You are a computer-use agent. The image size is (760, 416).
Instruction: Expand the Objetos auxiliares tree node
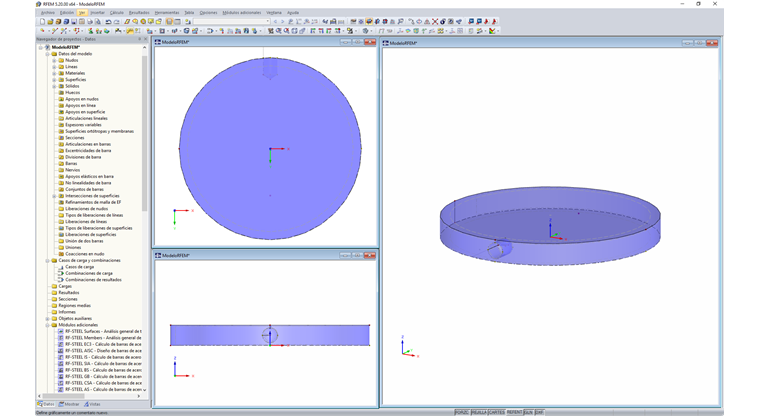pyautogui.click(x=48, y=319)
